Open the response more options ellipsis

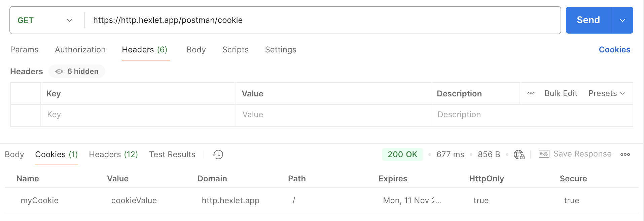625,154
